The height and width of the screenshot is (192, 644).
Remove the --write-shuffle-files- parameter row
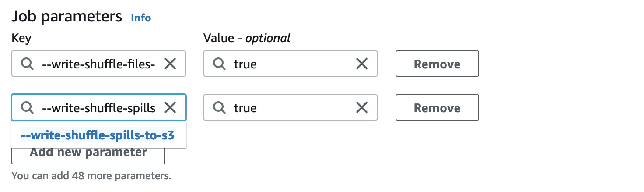point(437,64)
